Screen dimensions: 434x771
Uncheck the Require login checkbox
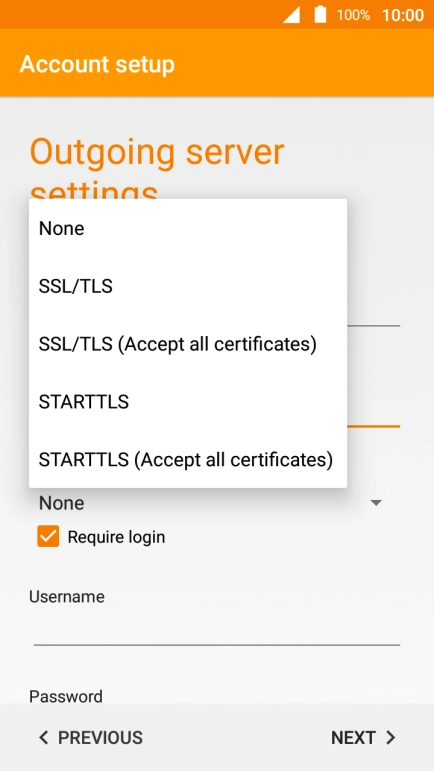(x=48, y=536)
